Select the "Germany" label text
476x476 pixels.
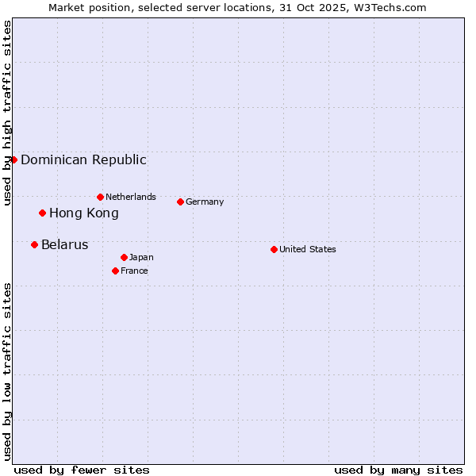pyautogui.click(x=205, y=202)
